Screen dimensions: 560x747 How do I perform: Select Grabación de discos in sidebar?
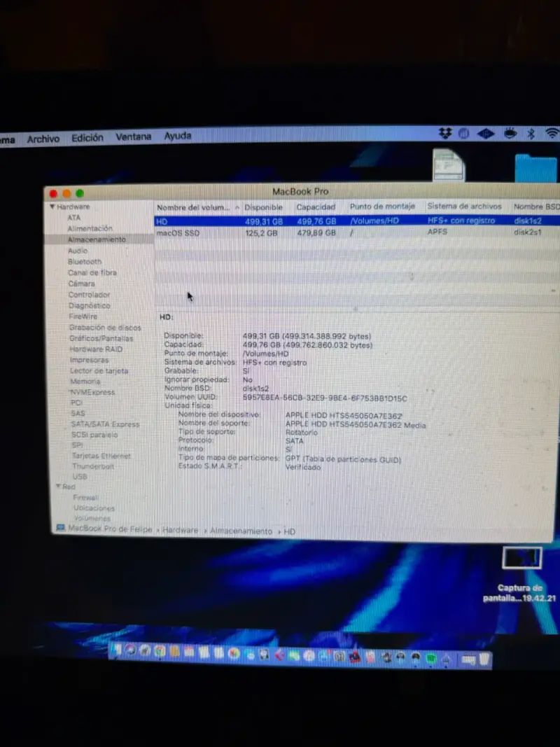pos(105,327)
